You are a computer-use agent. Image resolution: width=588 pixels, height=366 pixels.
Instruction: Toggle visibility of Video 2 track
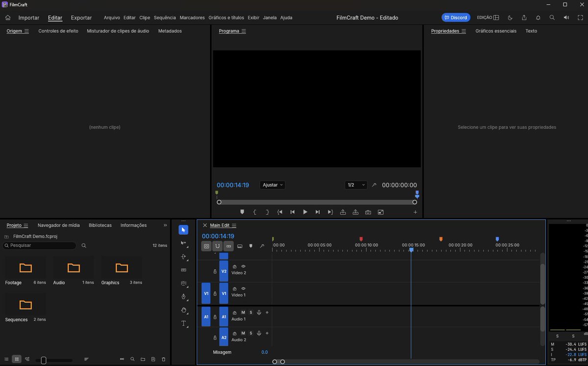243,266
